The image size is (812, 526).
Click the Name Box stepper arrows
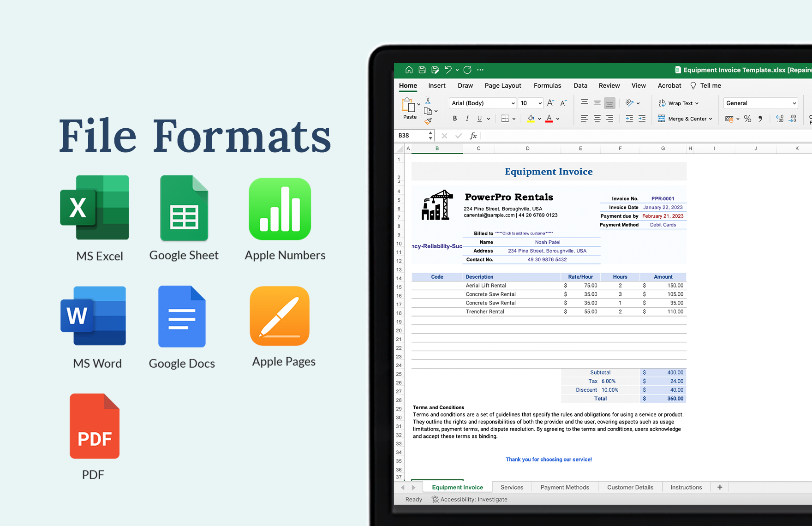[430, 136]
